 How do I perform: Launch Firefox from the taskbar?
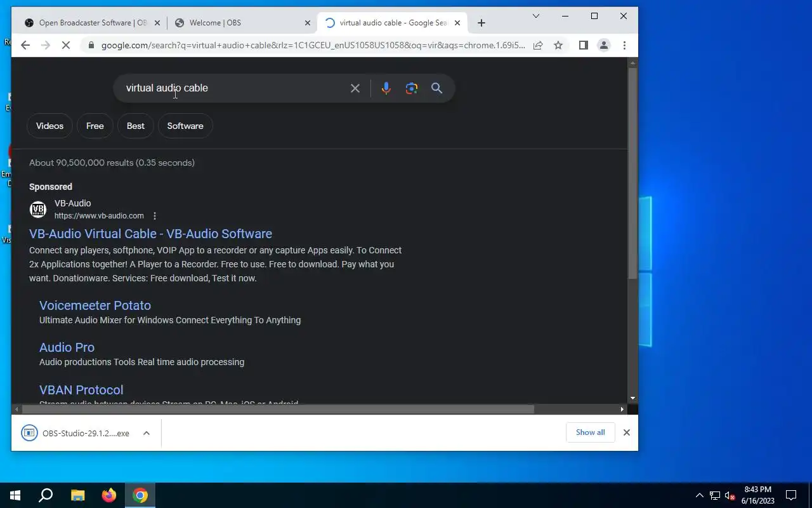pyautogui.click(x=109, y=495)
